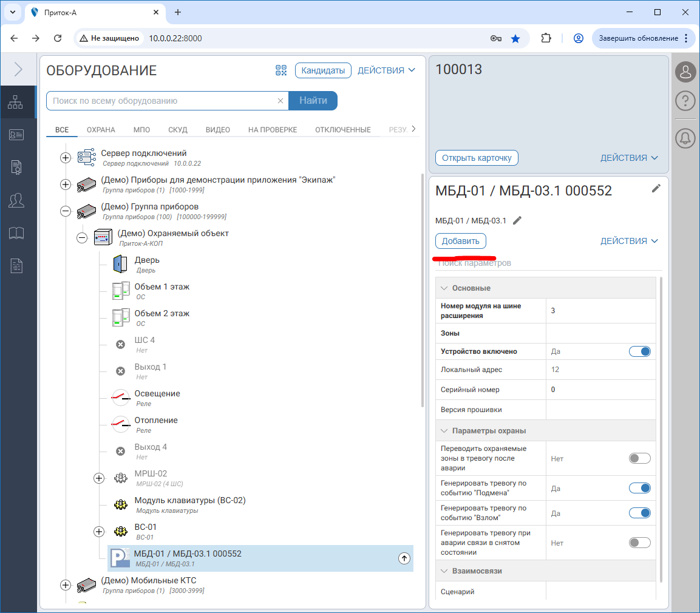Switch to the ОХРАНА tab
Image resolution: width=700 pixels, height=613 pixels.
pyautogui.click(x=101, y=130)
